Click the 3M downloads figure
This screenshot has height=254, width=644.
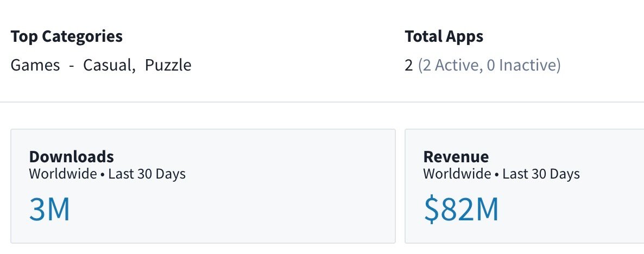tap(49, 210)
